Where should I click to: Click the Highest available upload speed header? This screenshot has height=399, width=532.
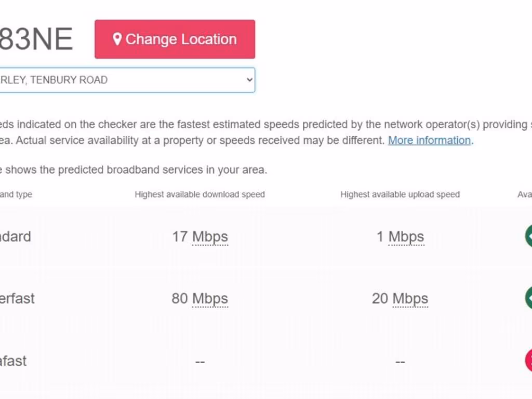tap(400, 194)
